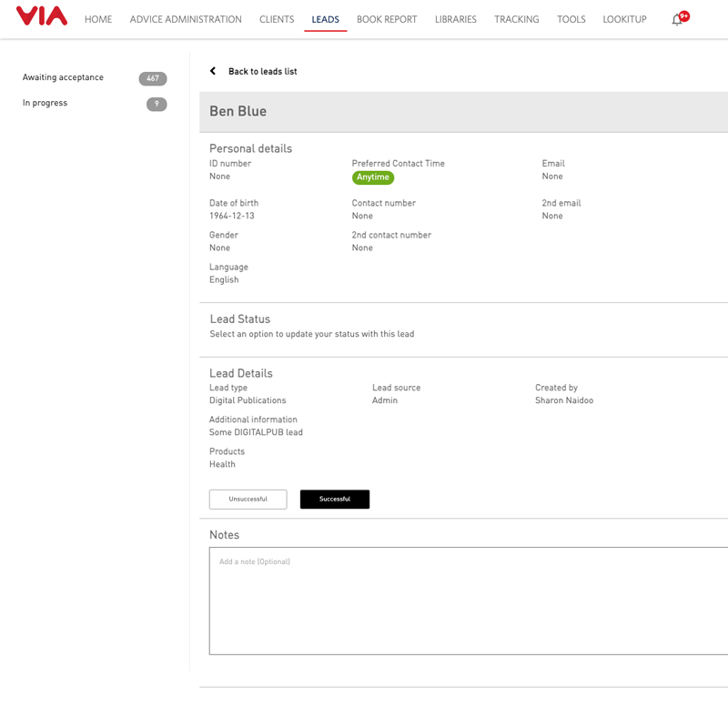Show In progress leads
Image resolution: width=728 pixels, height=728 pixels.
[45, 103]
